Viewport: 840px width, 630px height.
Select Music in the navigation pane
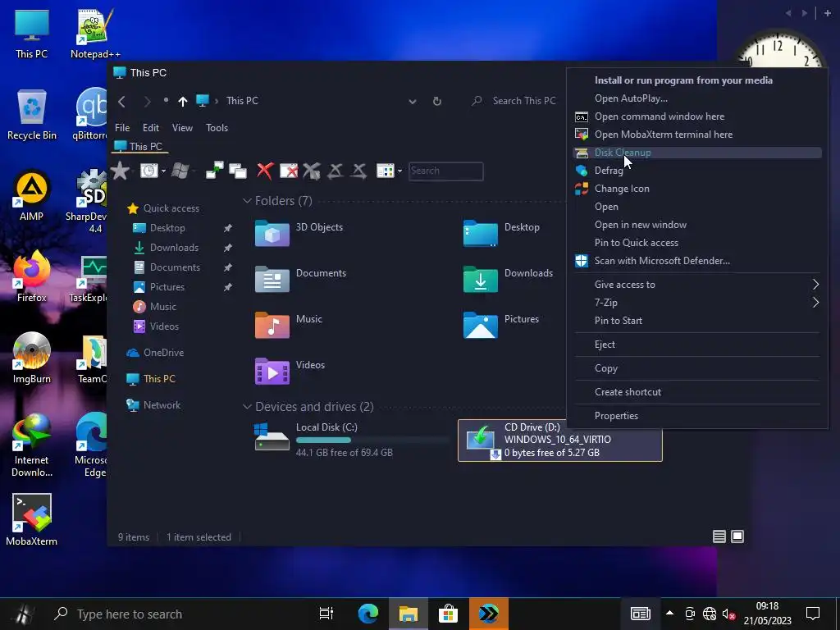(x=155, y=307)
